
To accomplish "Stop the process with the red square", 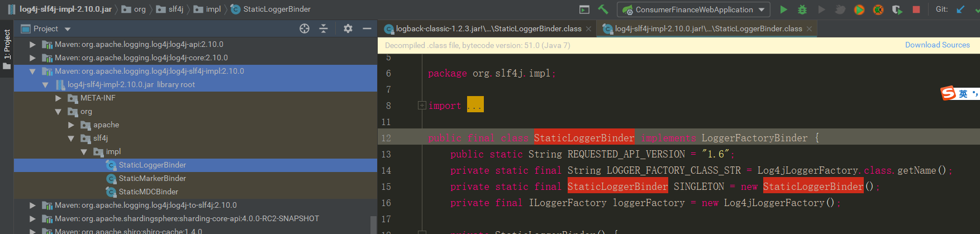I will pyautogui.click(x=916, y=9).
